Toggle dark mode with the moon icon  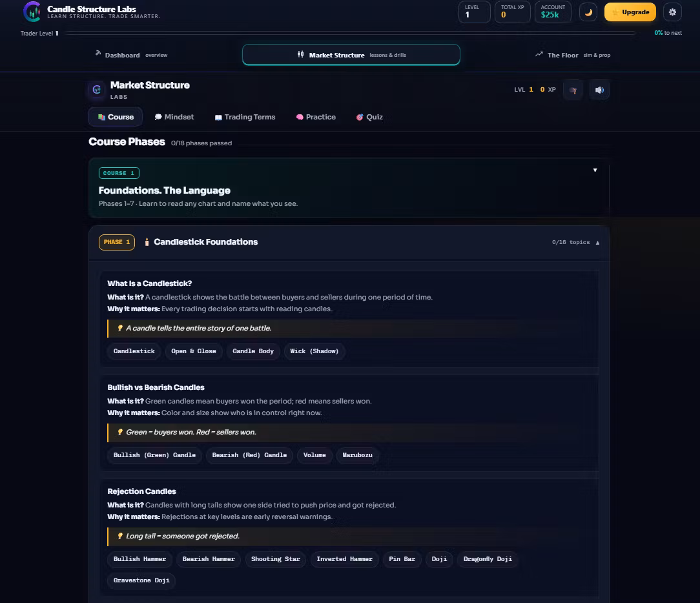[x=588, y=12]
